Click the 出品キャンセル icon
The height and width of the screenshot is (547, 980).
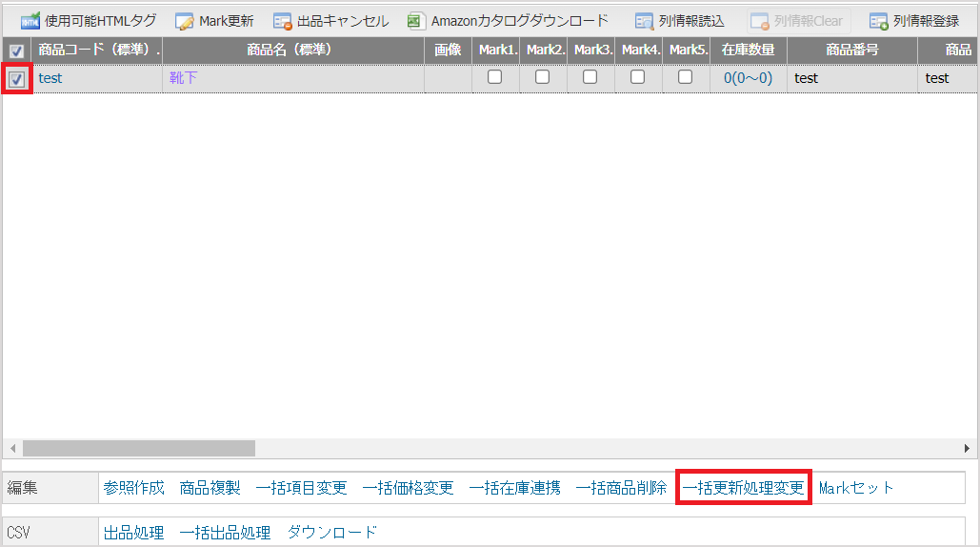(x=283, y=22)
